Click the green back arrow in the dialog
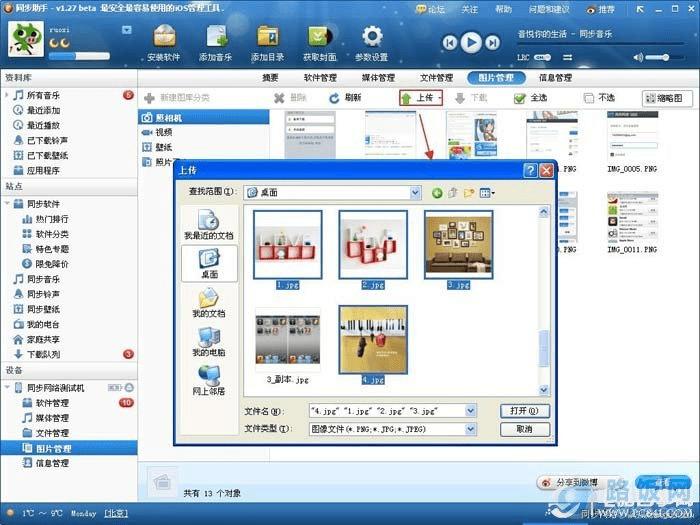The height and width of the screenshot is (525, 700). 437,193
